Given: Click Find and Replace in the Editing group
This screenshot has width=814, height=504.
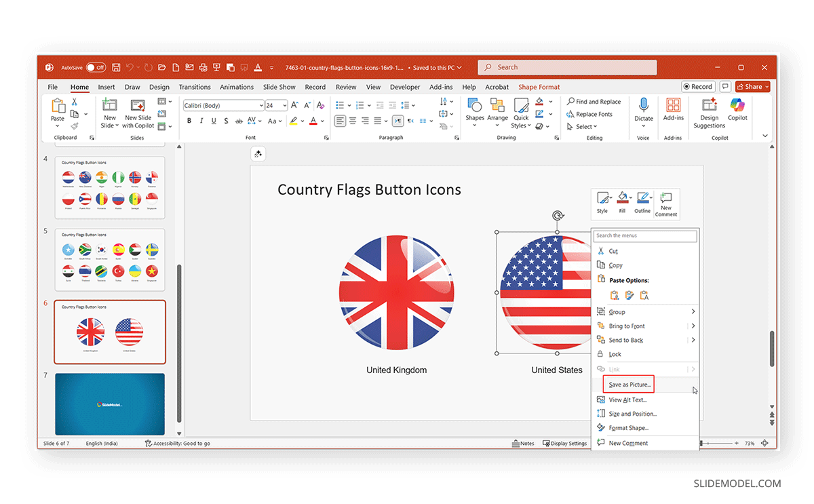Looking at the screenshot, I should (x=594, y=100).
